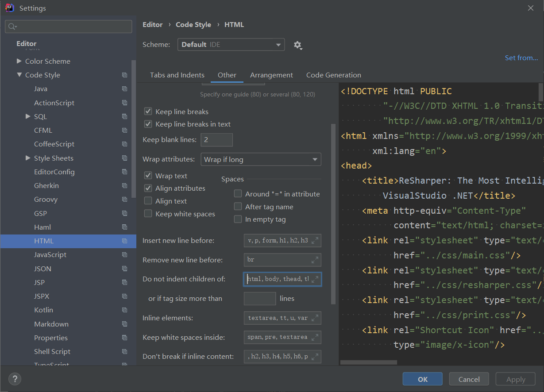Viewport: 544px width, 392px height.
Task: Click the Apply button
Action: (516, 379)
